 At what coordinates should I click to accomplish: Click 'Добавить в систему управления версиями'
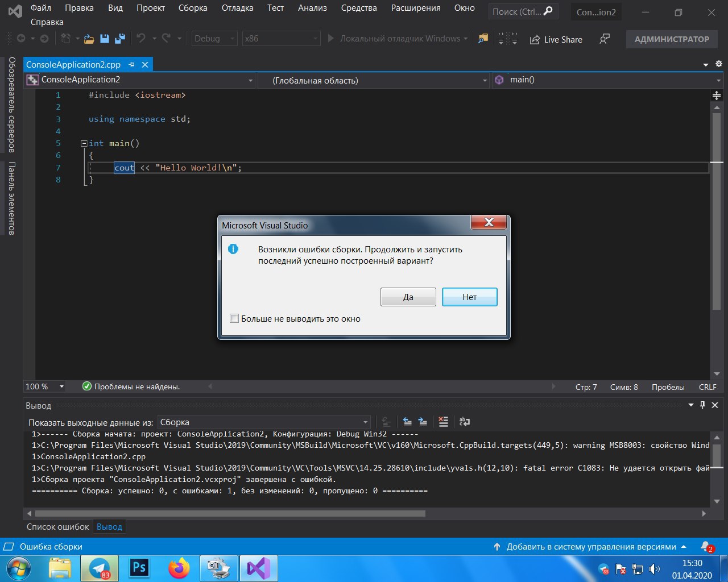pos(590,547)
